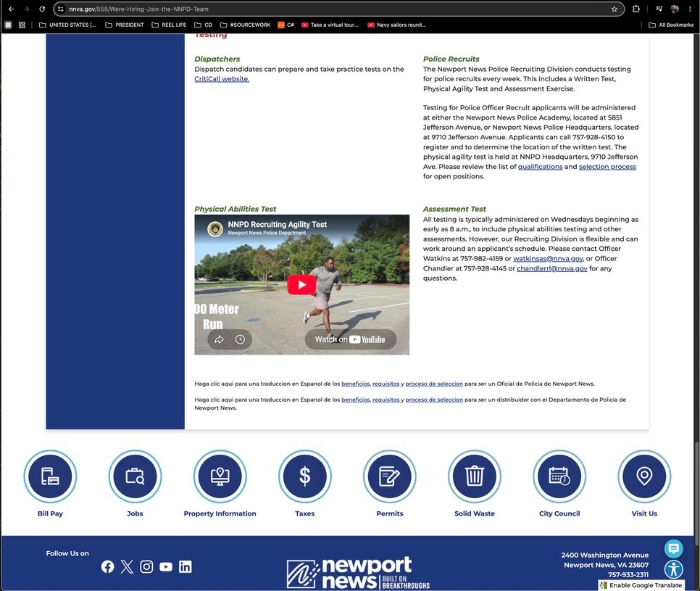This screenshot has width=700, height=591.
Task: Email Officer Chandler at chandlerrl@nnva.gov
Action: (552, 268)
